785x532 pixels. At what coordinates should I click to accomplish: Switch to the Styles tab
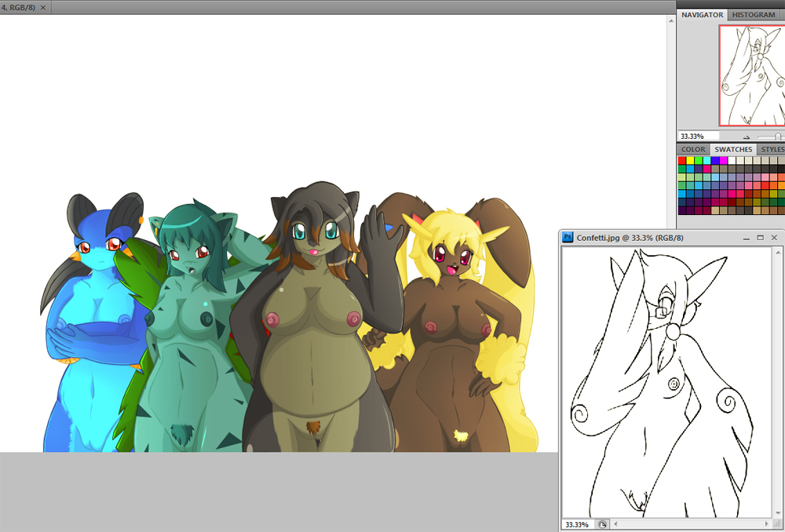[772, 149]
